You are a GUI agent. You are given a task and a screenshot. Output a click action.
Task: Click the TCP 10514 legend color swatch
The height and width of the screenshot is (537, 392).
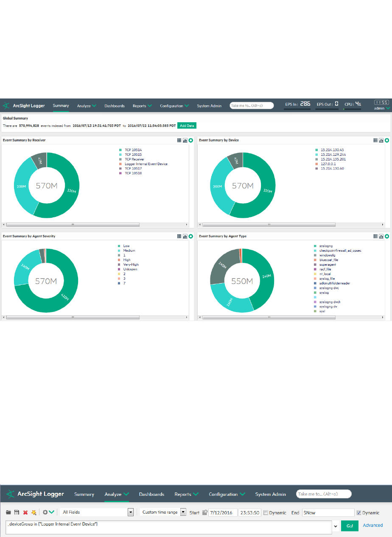point(120,150)
